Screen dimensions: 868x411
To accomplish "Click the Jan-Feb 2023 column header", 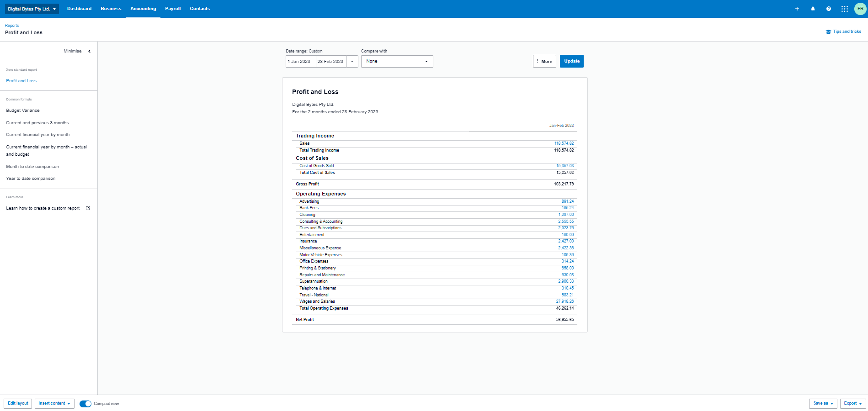I will [561, 126].
